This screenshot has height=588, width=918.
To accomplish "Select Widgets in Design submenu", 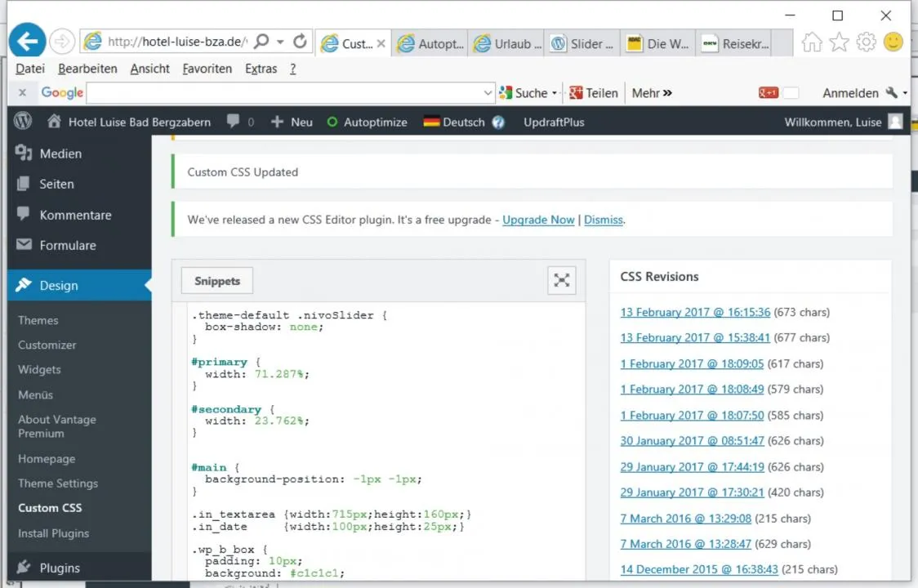I will point(39,370).
